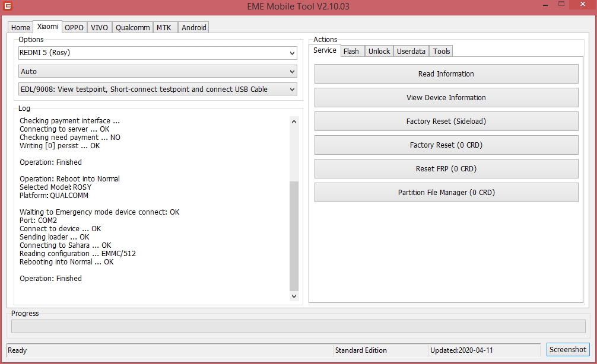The width and height of the screenshot is (597, 364).
Task: Select the Flash actions tab
Action: point(351,51)
